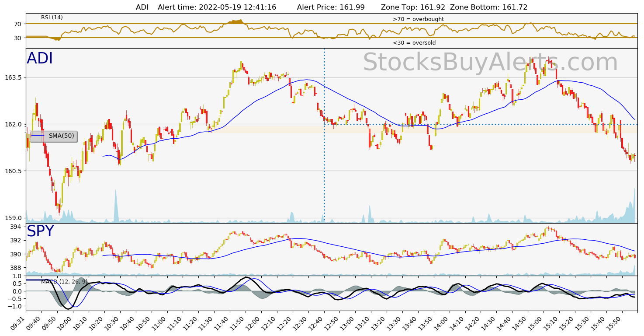Click the RSI (14) label
The width and height of the screenshot is (644, 336).
[52, 17]
